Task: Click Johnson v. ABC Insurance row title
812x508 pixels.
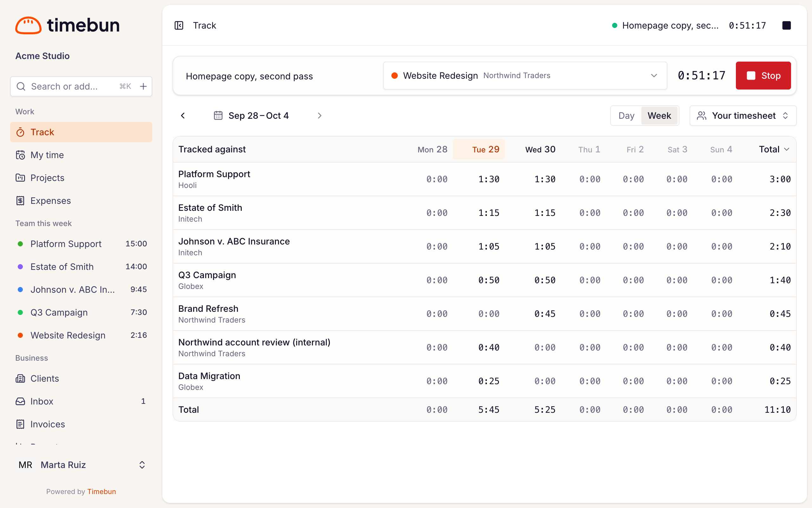Action: pos(234,241)
